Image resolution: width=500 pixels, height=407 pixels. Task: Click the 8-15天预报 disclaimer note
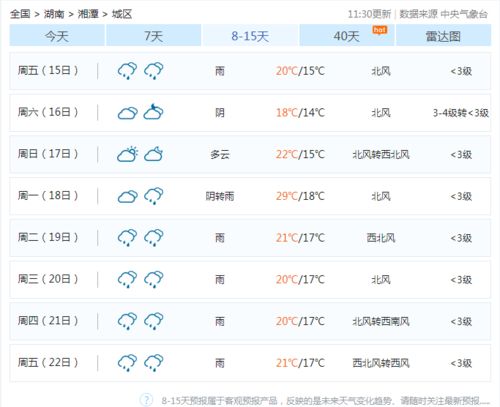point(326,400)
